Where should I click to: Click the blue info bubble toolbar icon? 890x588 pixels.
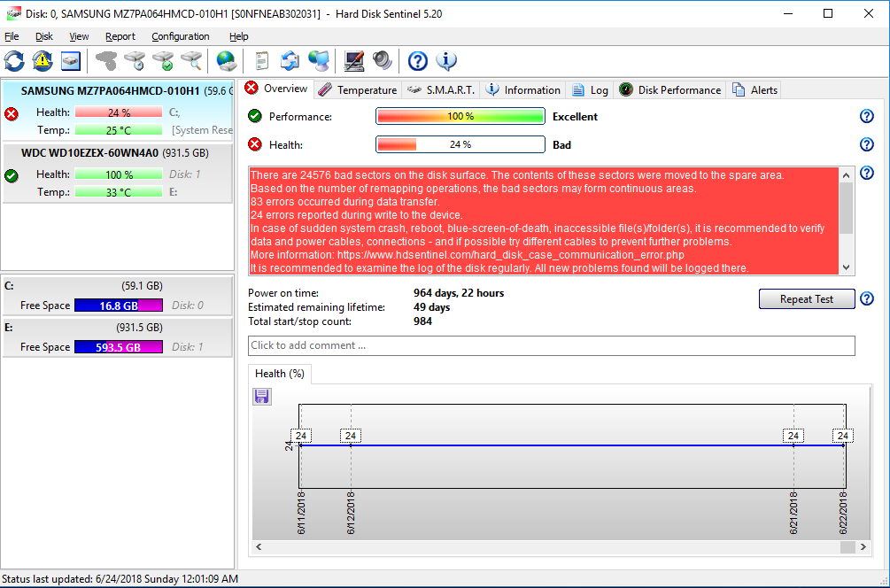click(446, 61)
